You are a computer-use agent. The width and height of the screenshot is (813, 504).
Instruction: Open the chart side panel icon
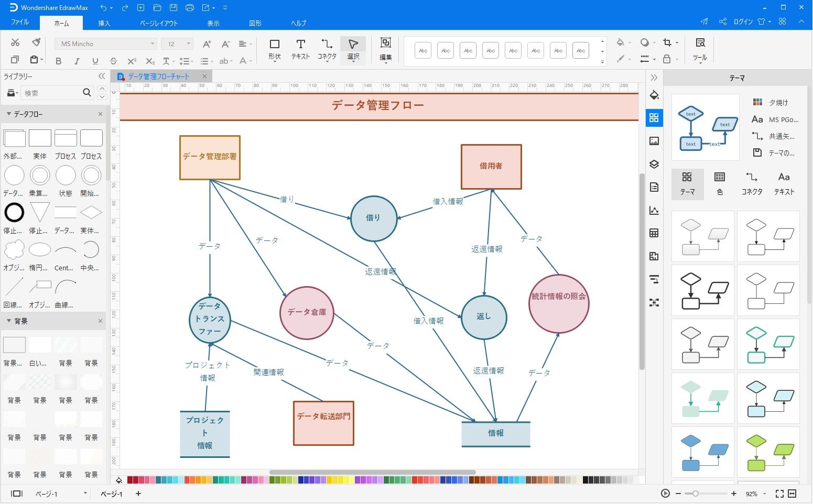coord(654,210)
